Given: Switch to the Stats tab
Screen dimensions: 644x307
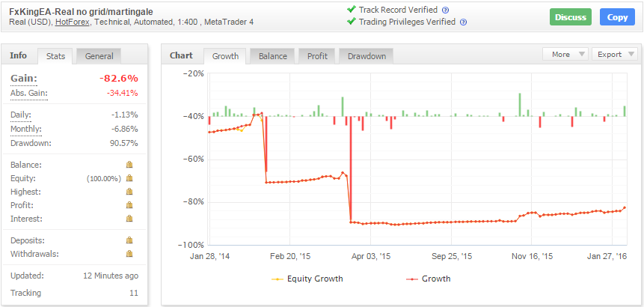Looking at the screenshot, I should [x=55, y=56].
